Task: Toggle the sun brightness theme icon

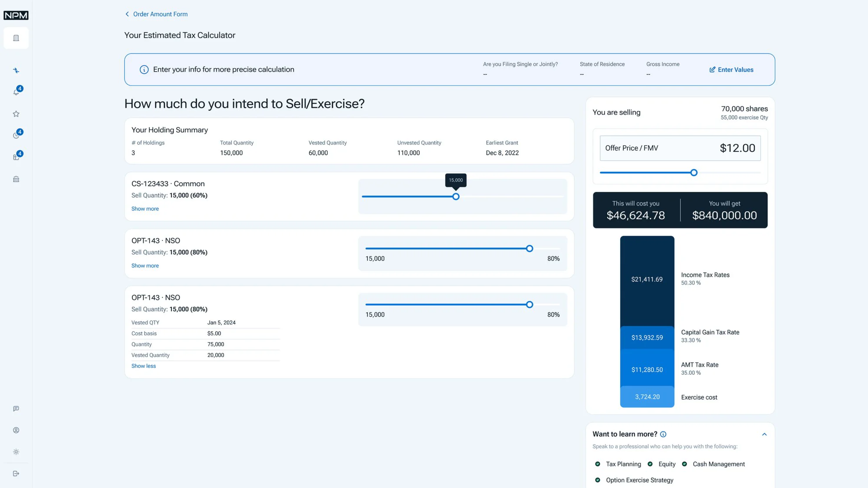Action: click(16, 452)
